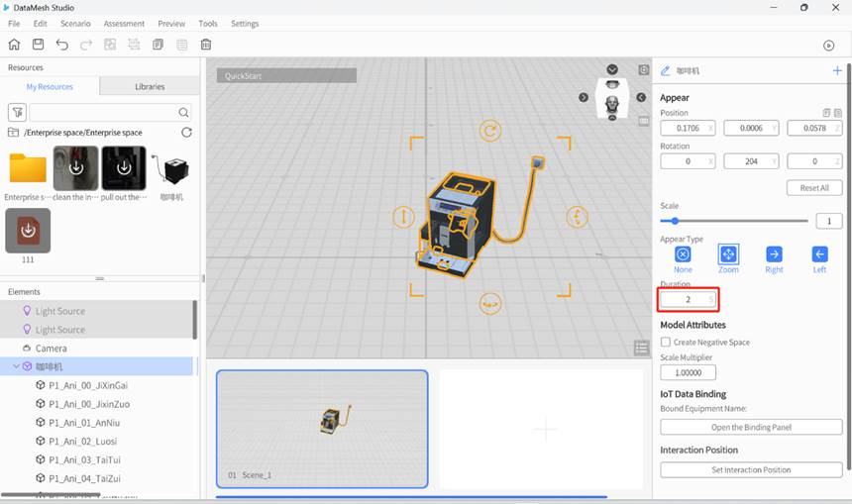Open the Scenario menu
This screenshot has width=852, height=504.
click(x=75, y=23)
